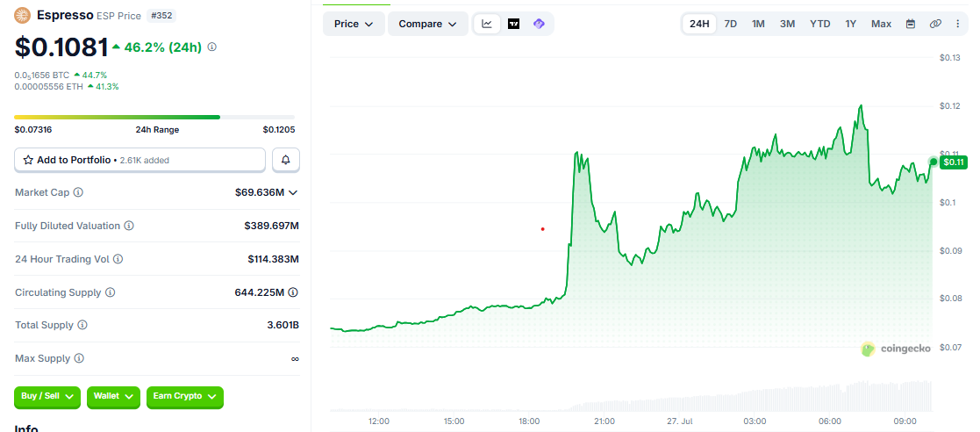Click the $0.07316 range low value

[33, 130]
